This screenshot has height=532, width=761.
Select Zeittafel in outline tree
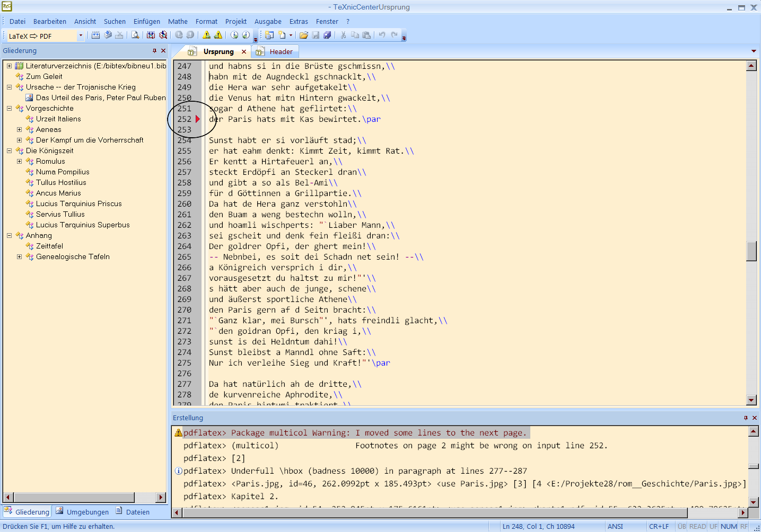tap(49, 246)
